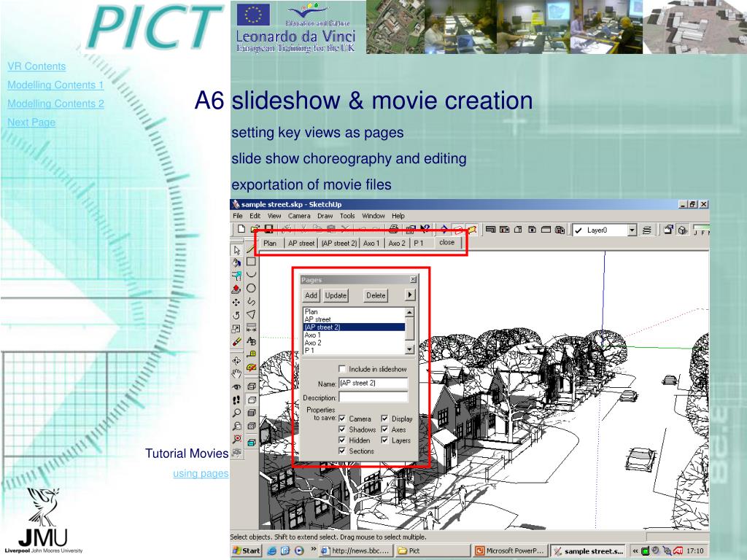Switch to the Axo 1 page tab
Viewport: 747px width, 560px height.
371,243
